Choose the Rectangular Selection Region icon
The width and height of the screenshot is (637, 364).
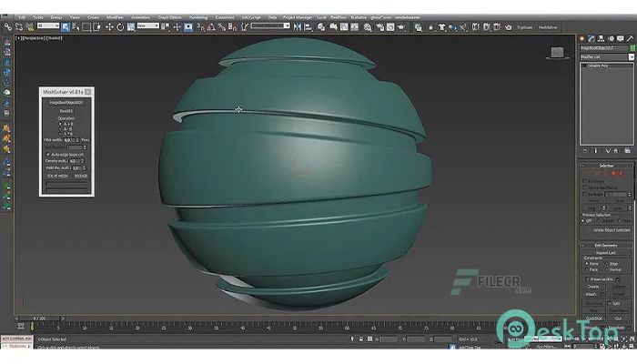click(x=86, y=27)
